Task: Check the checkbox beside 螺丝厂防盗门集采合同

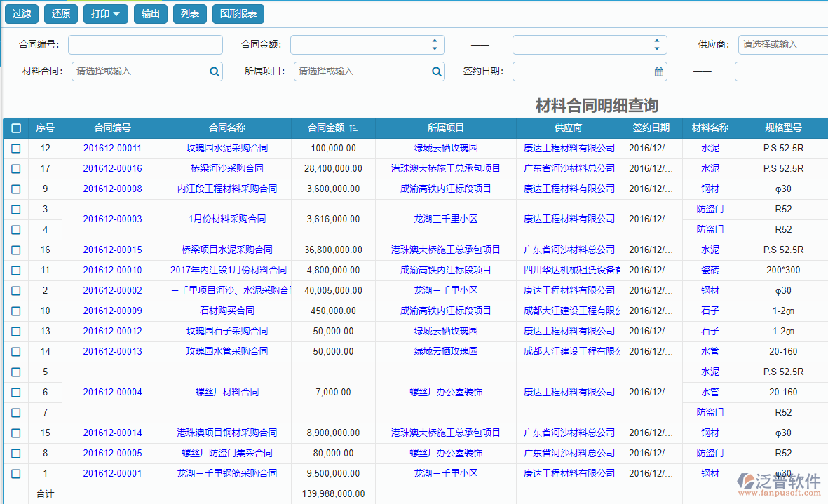Action: click(x=15, y=453)
